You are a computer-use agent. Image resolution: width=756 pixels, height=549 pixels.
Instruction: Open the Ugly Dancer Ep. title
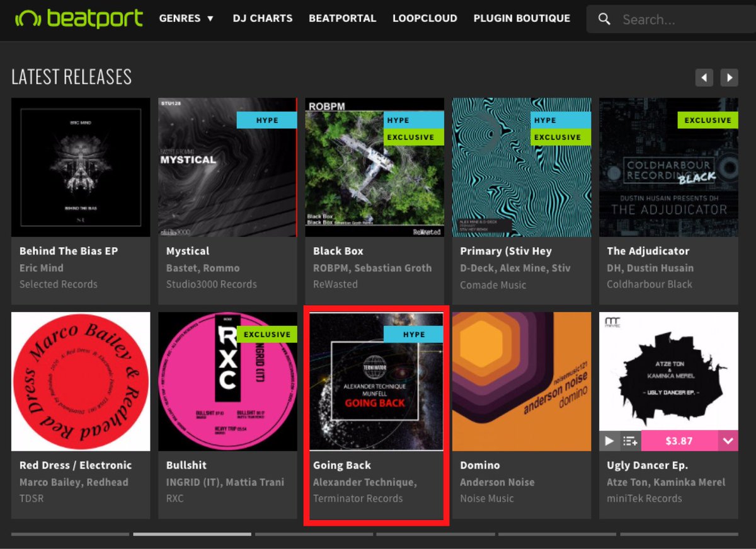(x=647, y=465)
